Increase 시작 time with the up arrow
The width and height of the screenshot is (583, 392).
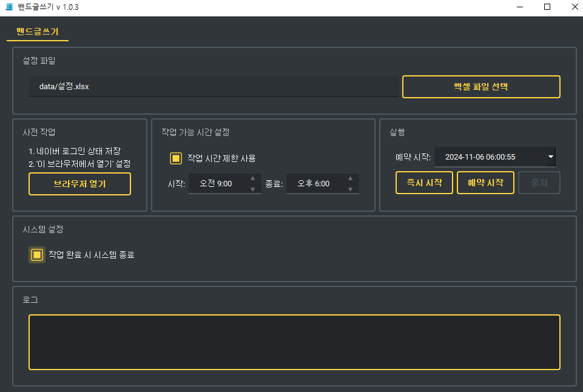pyautogui.click(x=253, y=178)
